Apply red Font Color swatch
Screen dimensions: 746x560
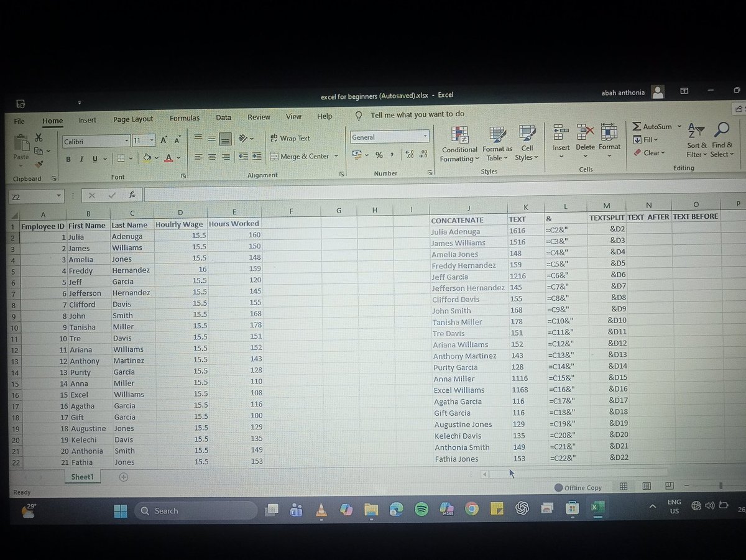click(x=168, y=158)
